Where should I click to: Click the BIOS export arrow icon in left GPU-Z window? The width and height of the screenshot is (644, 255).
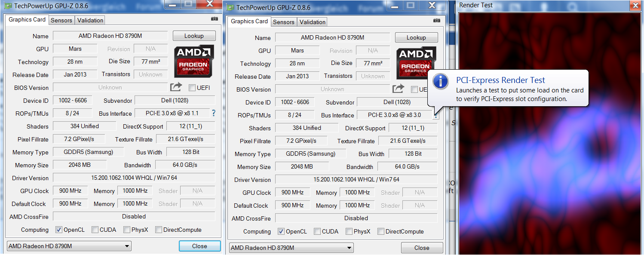pos(176,87)
